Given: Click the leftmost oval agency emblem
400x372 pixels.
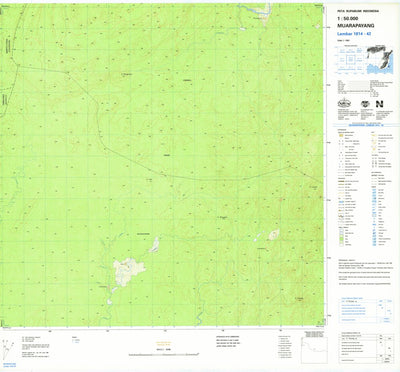Looking at the screenshot, I should tap(344, 104).
